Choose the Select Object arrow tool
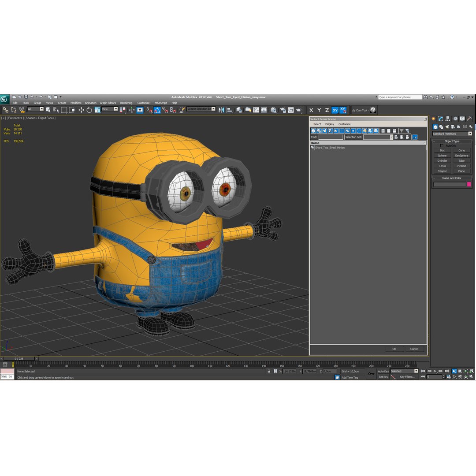The image size is (476, 476). pos(48,110)
